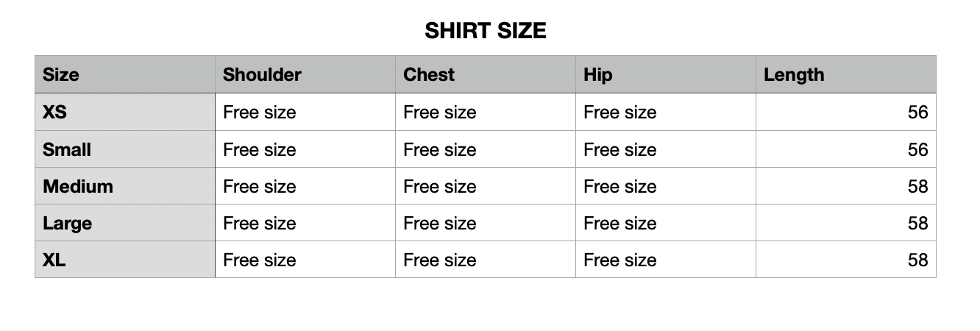Select the XL row label
Image resolution: width=980 pixels, height=331 pixels.
click(54, 260)
